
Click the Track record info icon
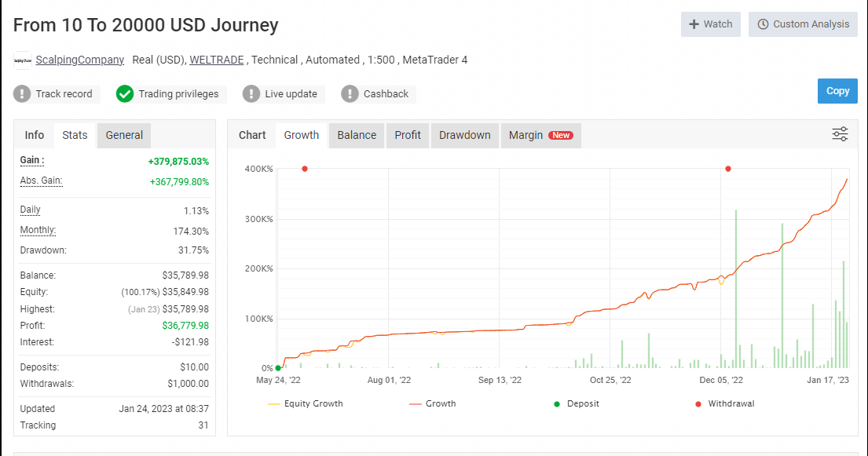[22, 93]
